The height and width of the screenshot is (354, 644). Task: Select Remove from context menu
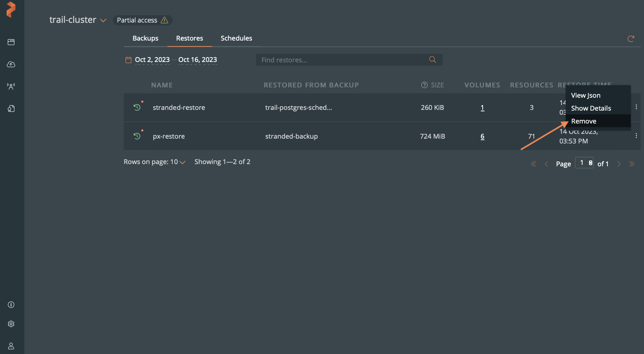click(x=583, y=121)
